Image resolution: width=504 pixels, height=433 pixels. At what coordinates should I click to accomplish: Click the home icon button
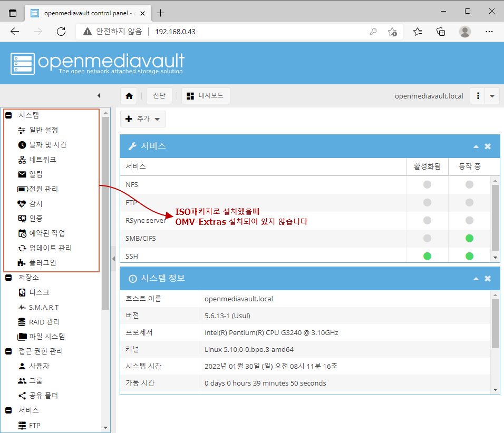point(129,96)
